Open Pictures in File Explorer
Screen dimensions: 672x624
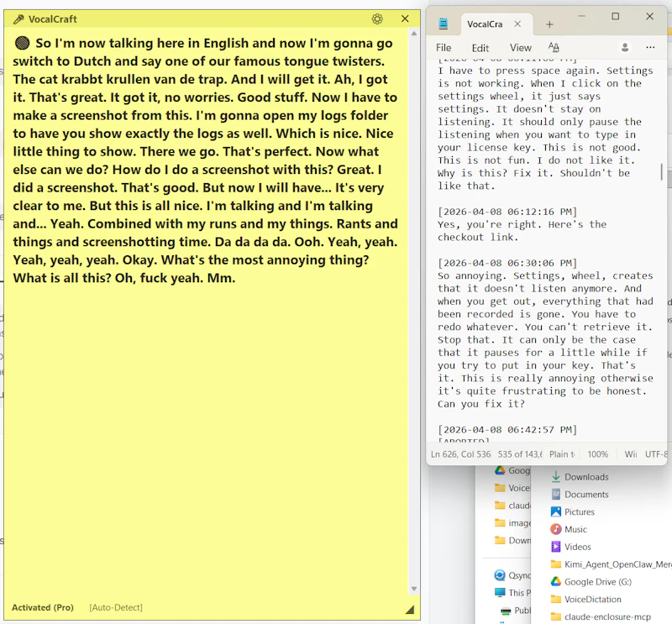pyautogui.click(x=580, y=511)
